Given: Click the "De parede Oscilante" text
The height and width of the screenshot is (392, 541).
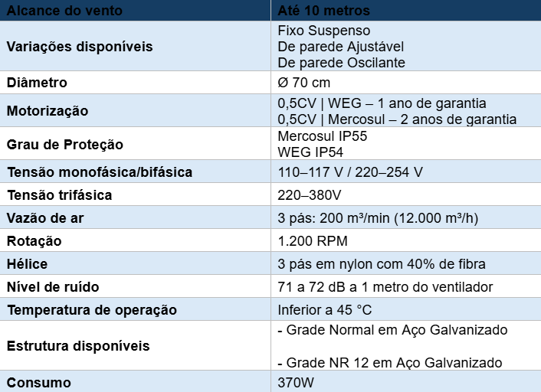Looking at the screenshot, I should coord(341,63).
